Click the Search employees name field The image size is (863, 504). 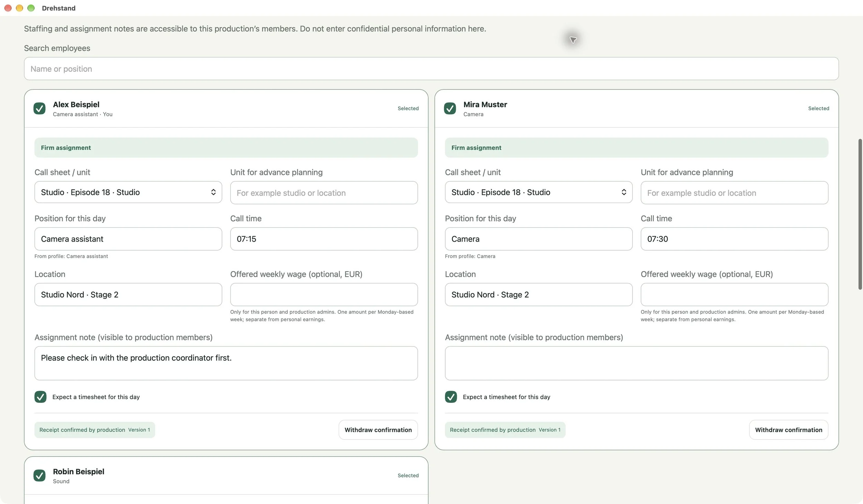(x=431, y=69)
